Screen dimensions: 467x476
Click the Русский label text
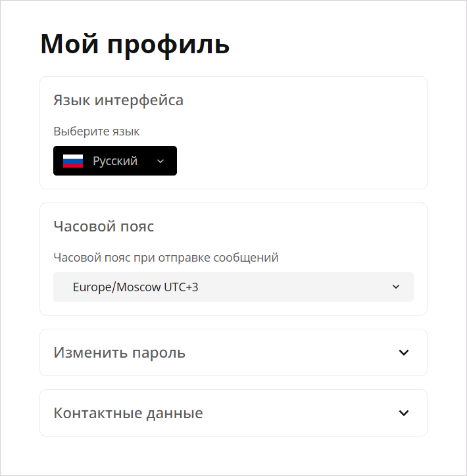[x=115, y=161]
